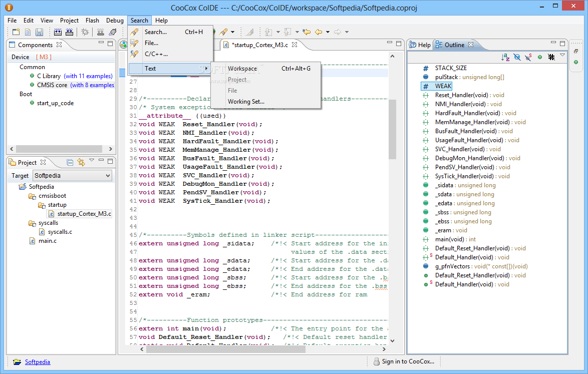Click the M3 device link

[44, 57]
